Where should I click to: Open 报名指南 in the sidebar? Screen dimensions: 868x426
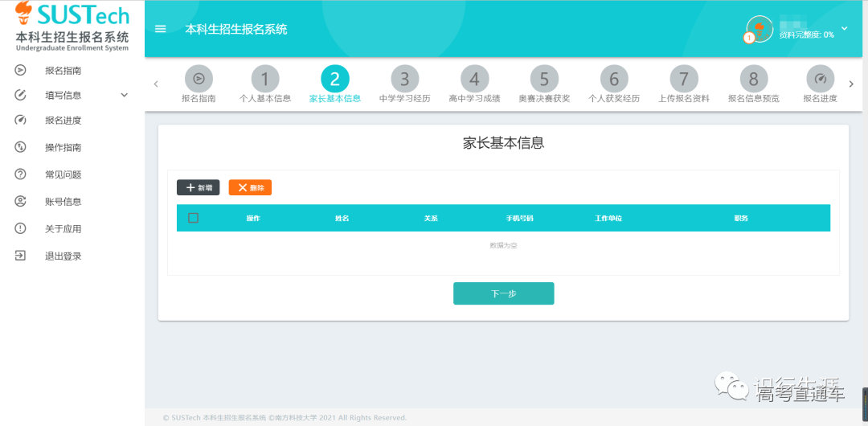pos(63,71)
